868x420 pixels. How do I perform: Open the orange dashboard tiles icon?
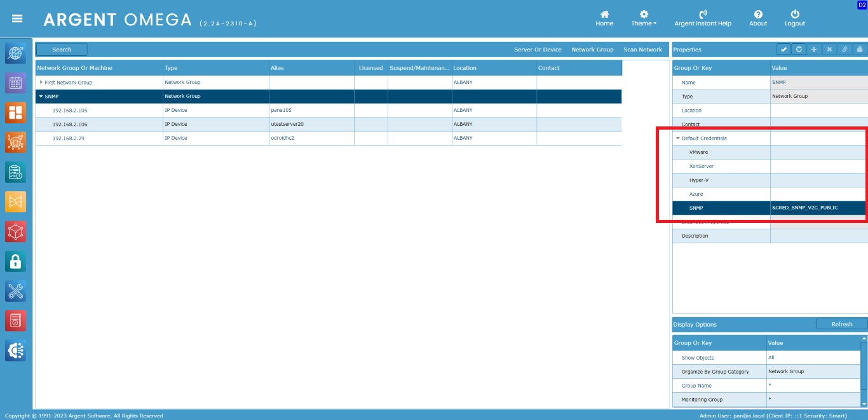[x=16, y=112]
